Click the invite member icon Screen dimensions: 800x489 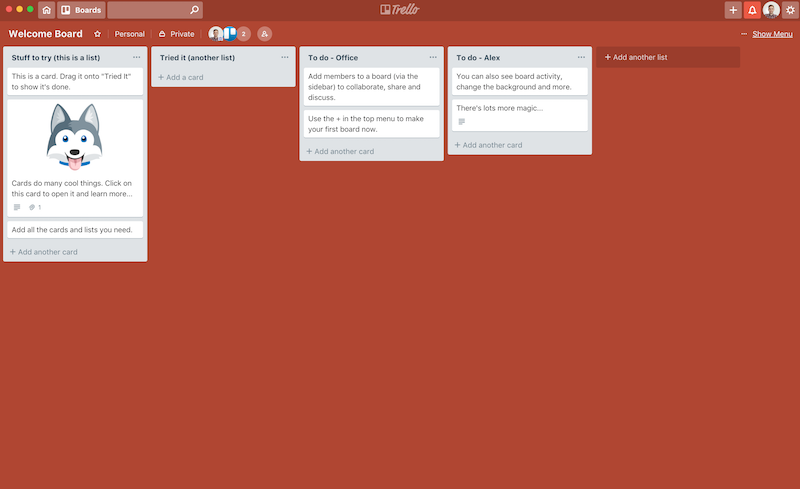(264, 34)
